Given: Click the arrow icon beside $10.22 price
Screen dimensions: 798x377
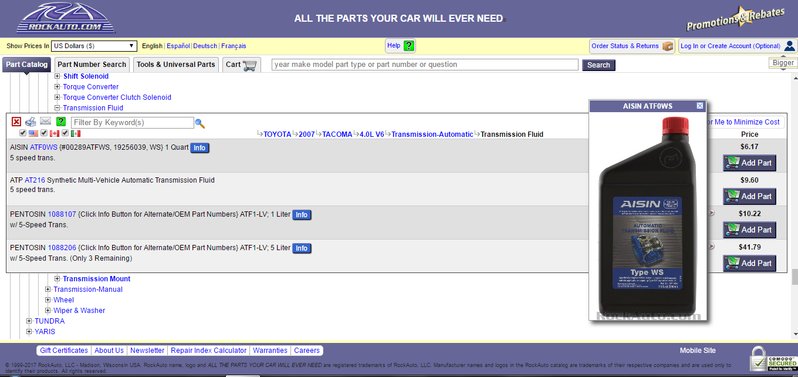Looking at the screenshot, I should tap(712, 214).
